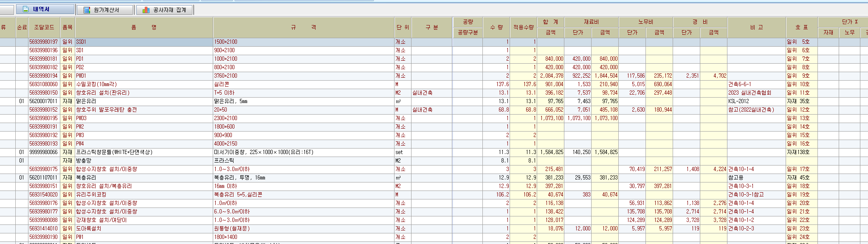The width and height of the screenshot is (868, 244).
Task: Switch to the 원가계산서 tab
Action: point(106,10)
